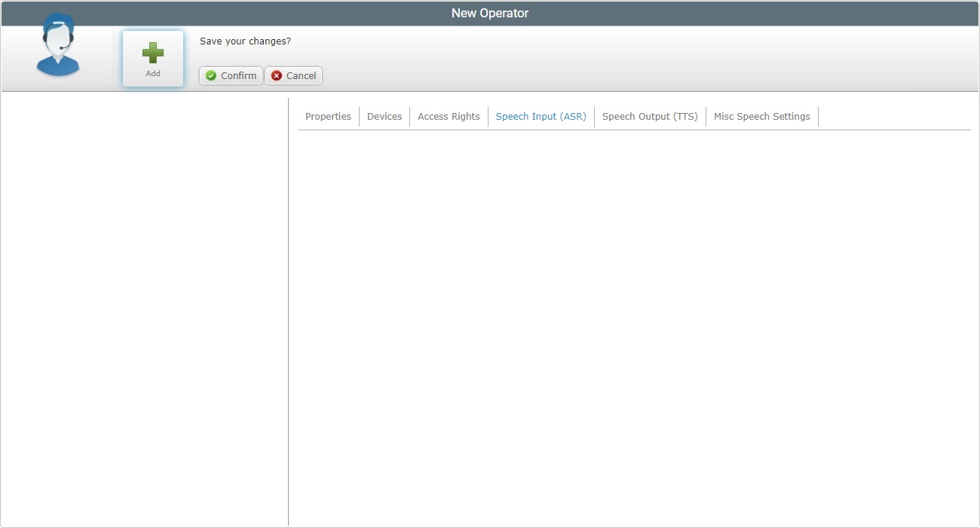Switch to the Devices tab

384,117
